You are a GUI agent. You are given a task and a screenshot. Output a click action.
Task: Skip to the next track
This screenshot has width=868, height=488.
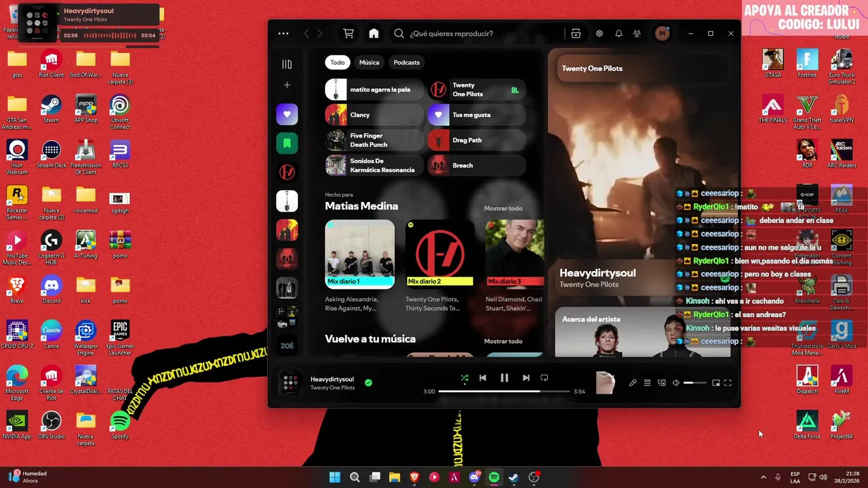pyautogui.click(x=526, y=378)
